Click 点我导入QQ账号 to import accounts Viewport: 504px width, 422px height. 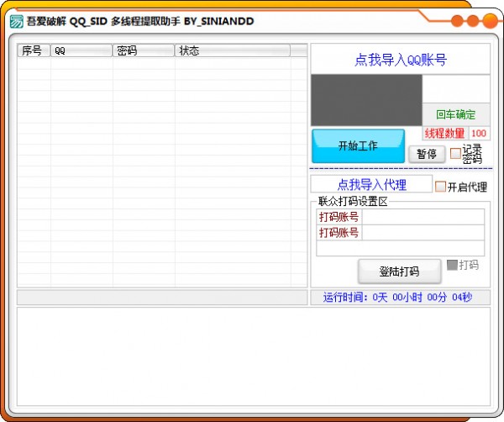pyautogui.click(x=400, y=60)
